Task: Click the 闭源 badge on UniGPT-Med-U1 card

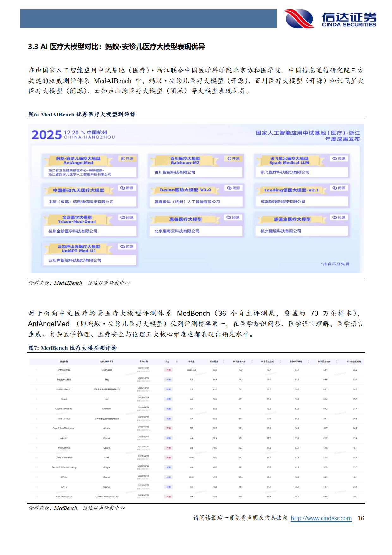Action: click(127, 246)
